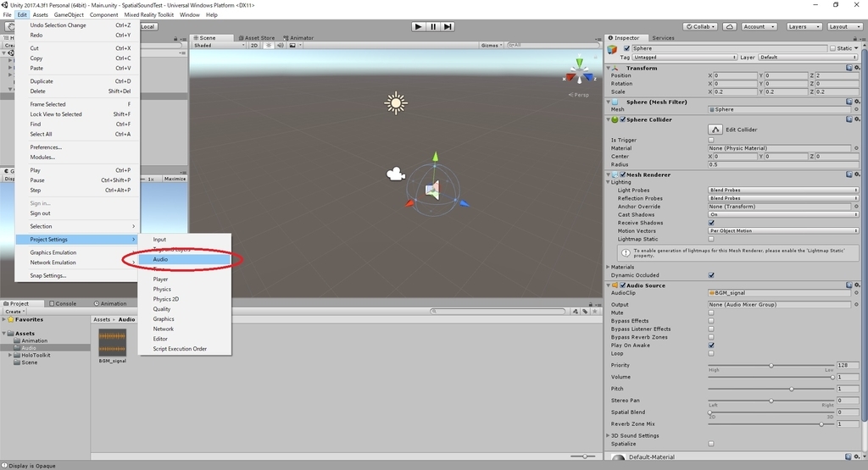Click the search-by-label icon in the Project panel
This screenshot has width=868, height=470.
[x=585, y=312]
